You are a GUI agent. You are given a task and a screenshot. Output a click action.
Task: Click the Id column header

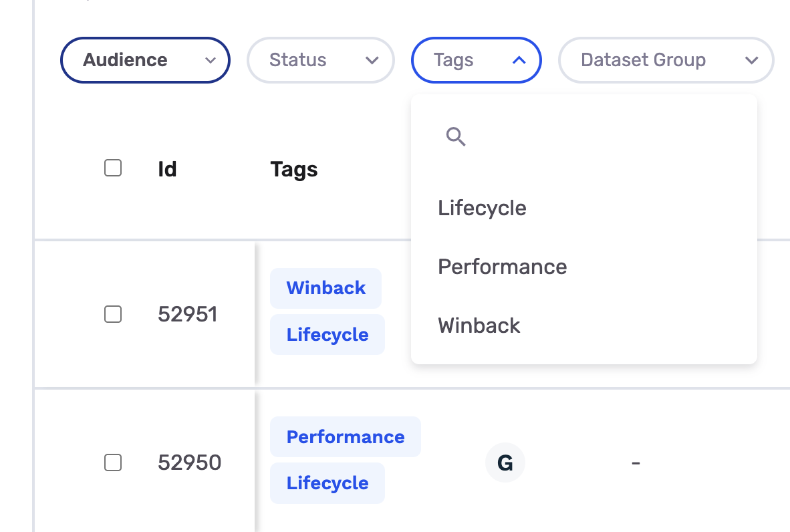coord(167,169)
